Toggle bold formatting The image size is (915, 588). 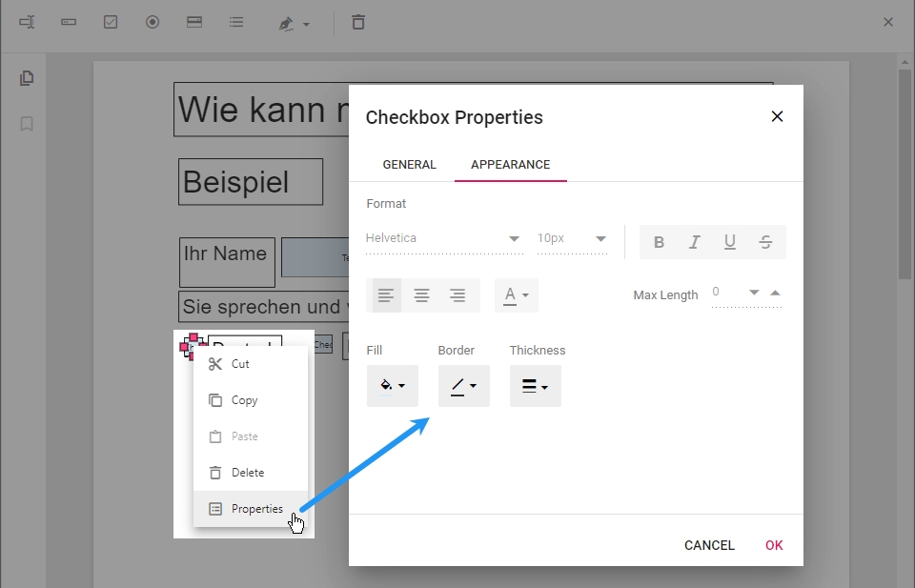[659, 242]
